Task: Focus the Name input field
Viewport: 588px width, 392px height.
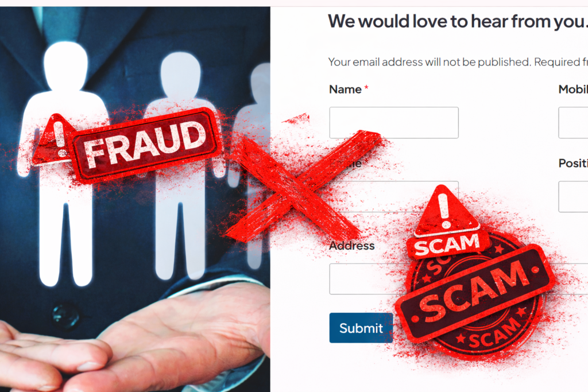Action: (394, 123)
